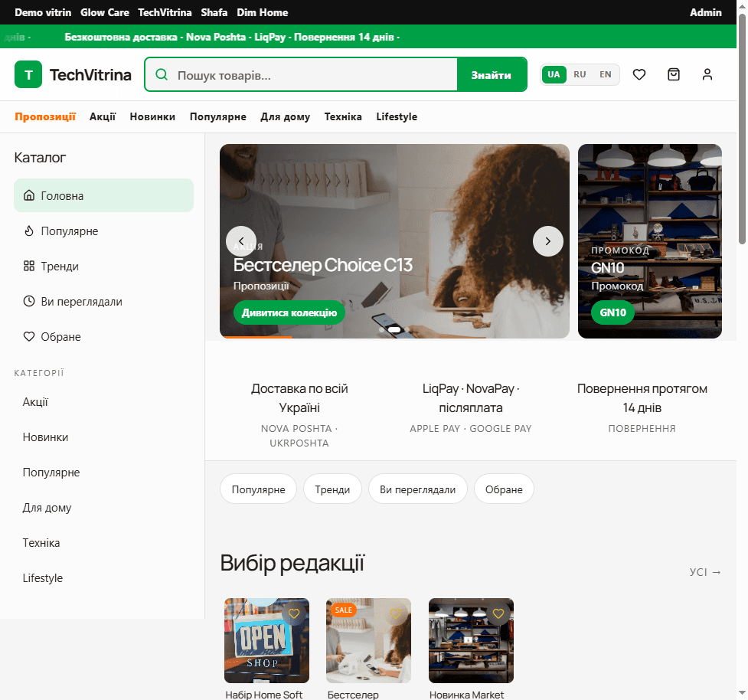Open Акції category in sidebar
The width and height of the screenshot is (748, 700).
pyautogui.click(x=103, y=402)
